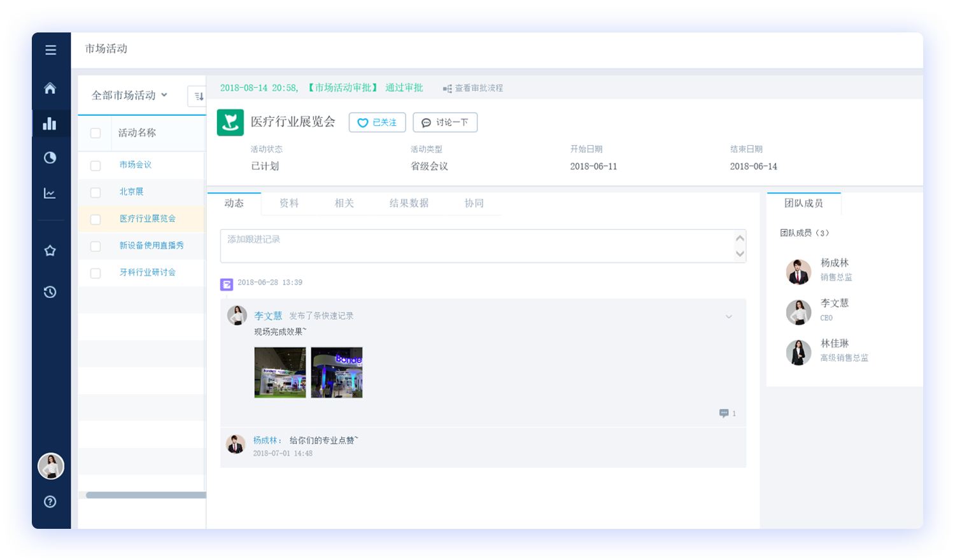Click the 讨论一下 discuss button
The height and width of the screenshot is (560, 955).
(x=445, y=122)
